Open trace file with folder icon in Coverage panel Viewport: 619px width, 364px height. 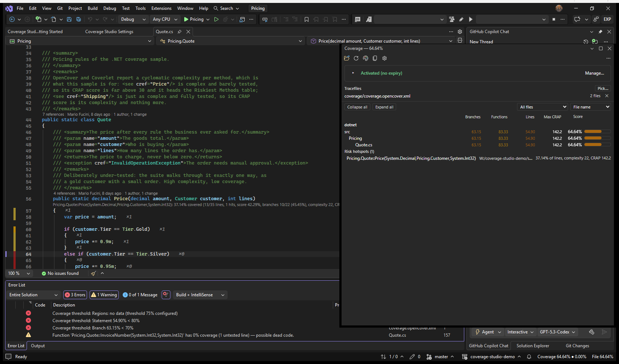tap(347, 58)
